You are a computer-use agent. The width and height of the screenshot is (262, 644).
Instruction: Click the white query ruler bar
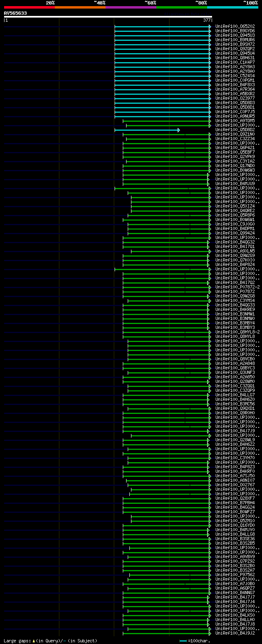[108, 17]
